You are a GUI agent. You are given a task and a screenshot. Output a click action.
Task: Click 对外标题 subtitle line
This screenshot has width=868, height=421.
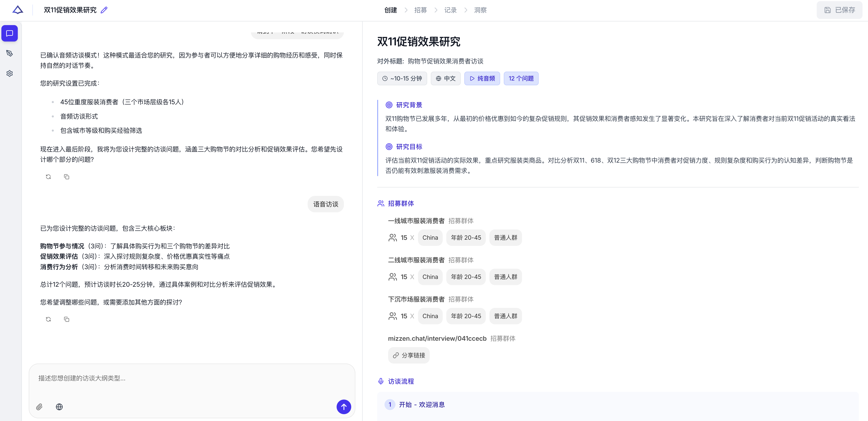430,61
